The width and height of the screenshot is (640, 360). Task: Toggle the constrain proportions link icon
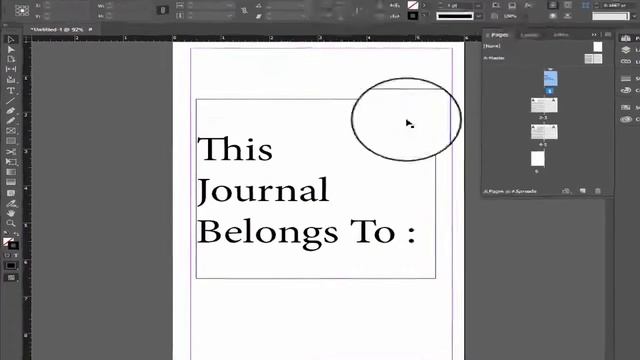(x=162, y=10)
